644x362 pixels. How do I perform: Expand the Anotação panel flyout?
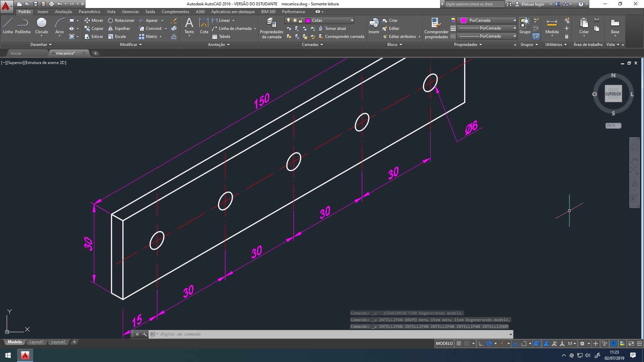(x=219, y=45)
